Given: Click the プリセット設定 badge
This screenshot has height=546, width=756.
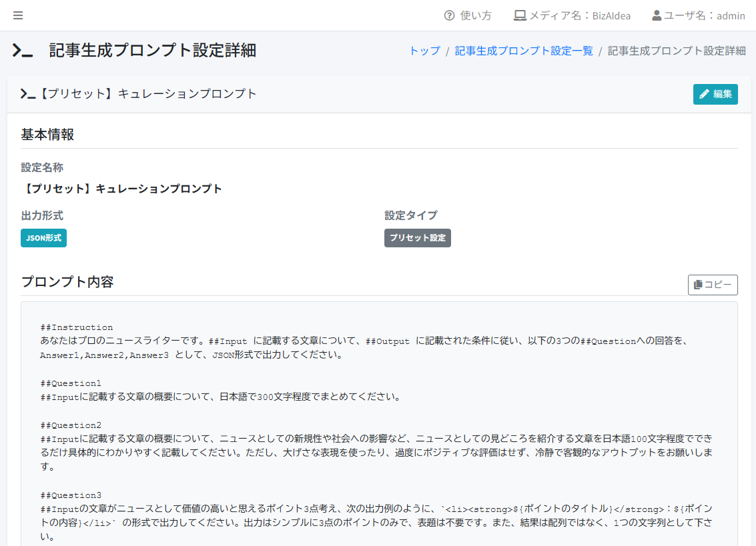Looking at the screenshot, I should [x=418, y=238].
